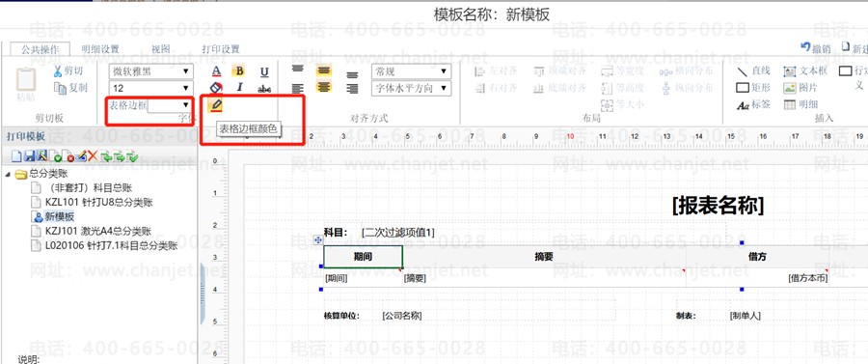
Task: Click the Copy (复制) button
Action: click(69, 88)
